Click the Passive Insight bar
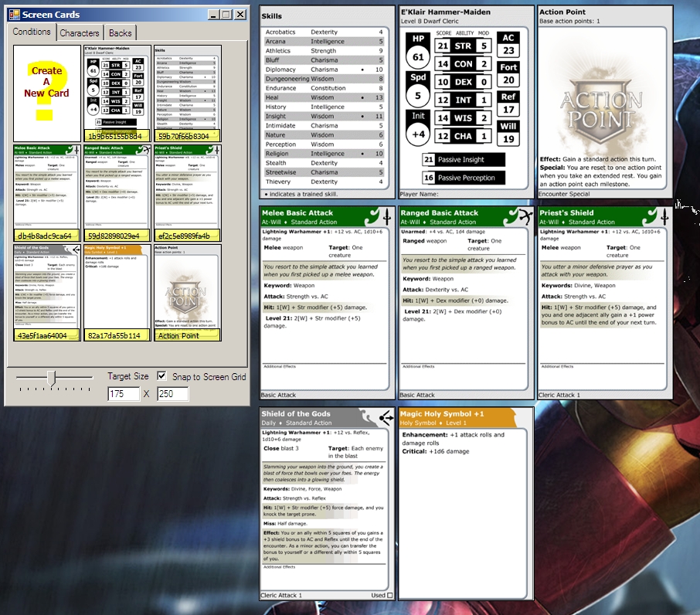Screen dimensions: 700x615 (464, 159)
